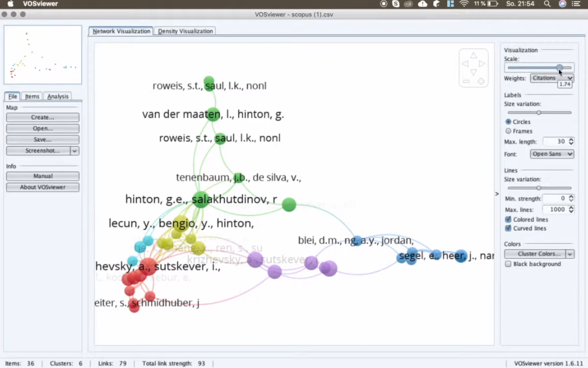
Task: Click 'VOSviewer version 1.6.11' status text
Action: pos(548,364)
